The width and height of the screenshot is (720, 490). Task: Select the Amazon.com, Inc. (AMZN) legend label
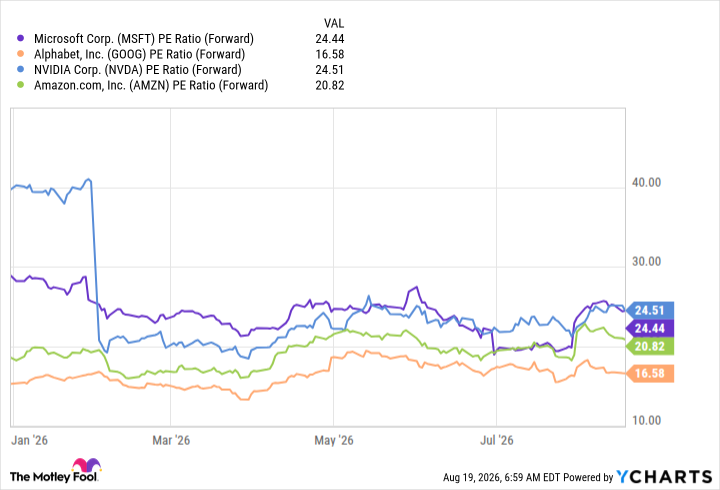[151, 85]
